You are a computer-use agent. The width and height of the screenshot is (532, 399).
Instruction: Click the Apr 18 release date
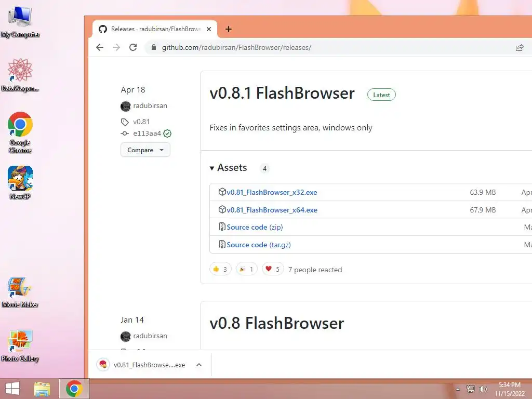pos(132,89)
